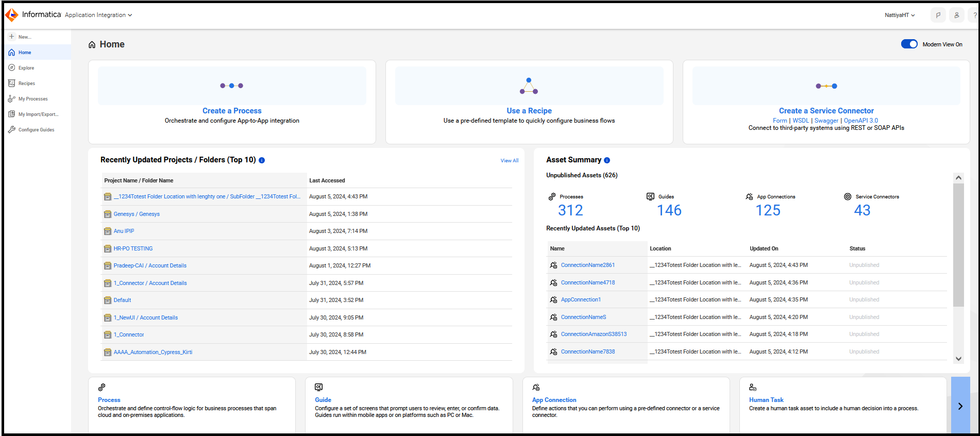This screenshot has width=980, height=436.
Task: Open Pradeep-CAI / Account Details folder
Action: pyautogui.click(x=150, y=265)
